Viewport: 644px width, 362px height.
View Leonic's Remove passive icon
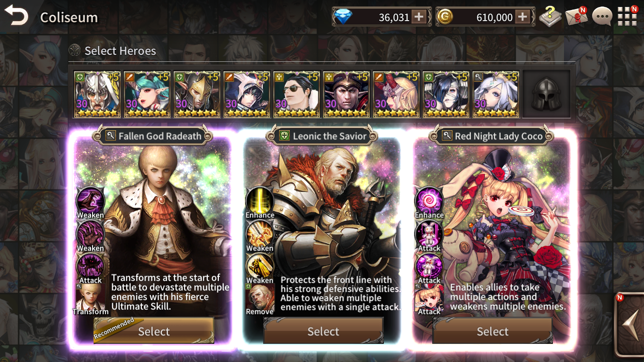[x=260, y=298]
